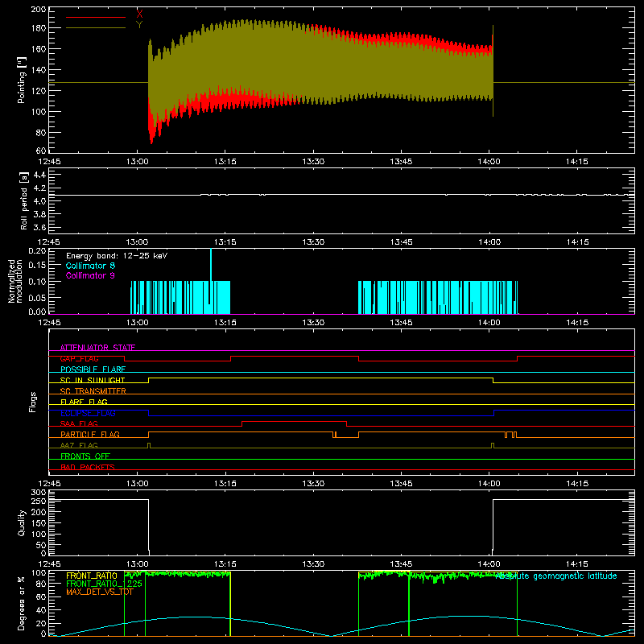Click the yellow FRONT_RATIO legend label
644x644 pixels.
pos(92,576)
